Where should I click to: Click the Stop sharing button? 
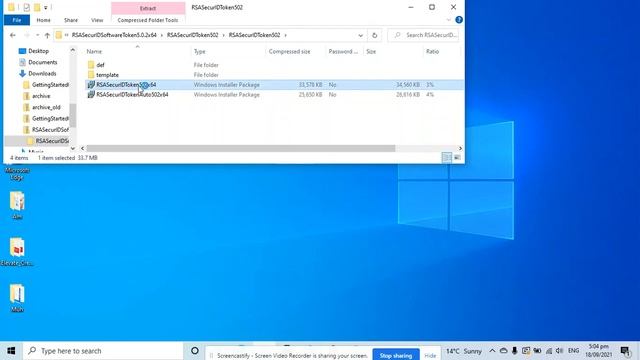[x=396, y=355]
